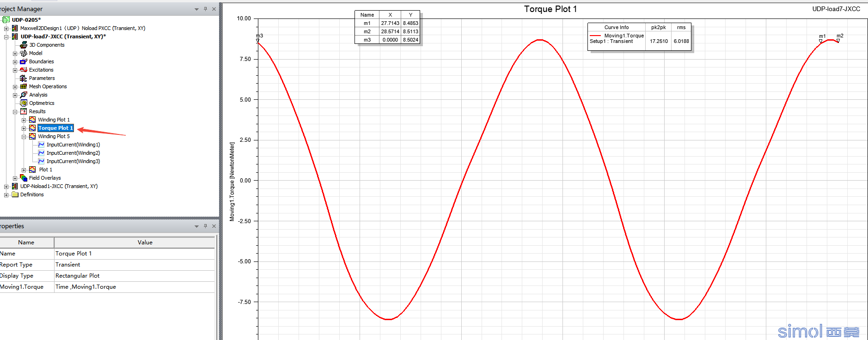Collapse the Winding Plot 5 node
Image resolution: width=868 pixels, height=340 pixels.
click(x=24, y=137)
